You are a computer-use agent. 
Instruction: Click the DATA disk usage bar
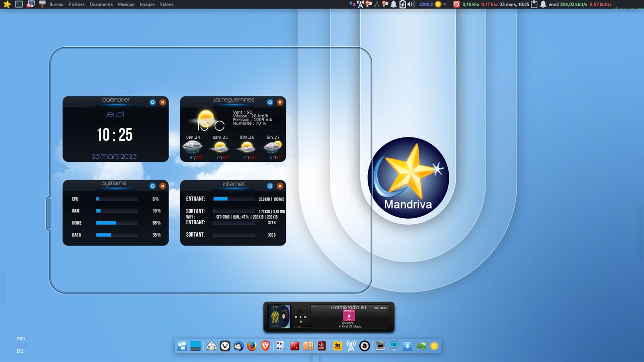[x=117, y=235]
